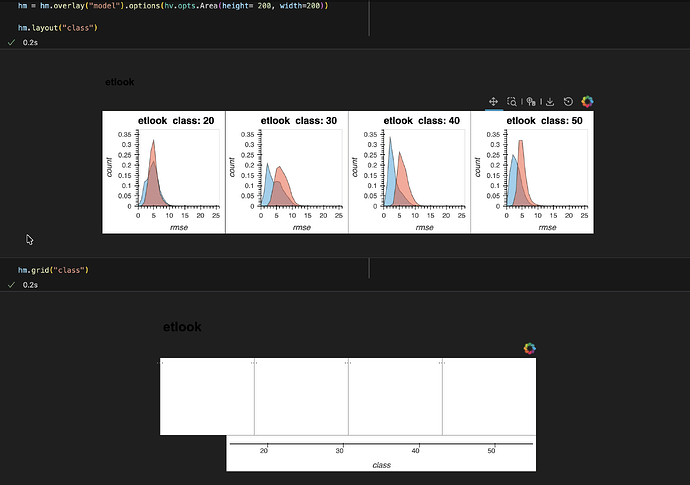Screen dimensions: 690x485
Task: Place cursor in hm.grid("class") code line
Action: tap(54, 270)
